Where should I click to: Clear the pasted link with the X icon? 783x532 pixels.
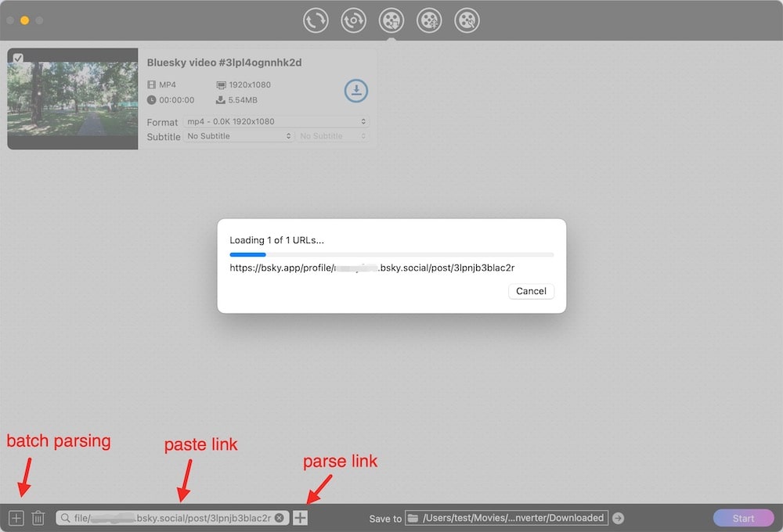click(x=280, y=518)
